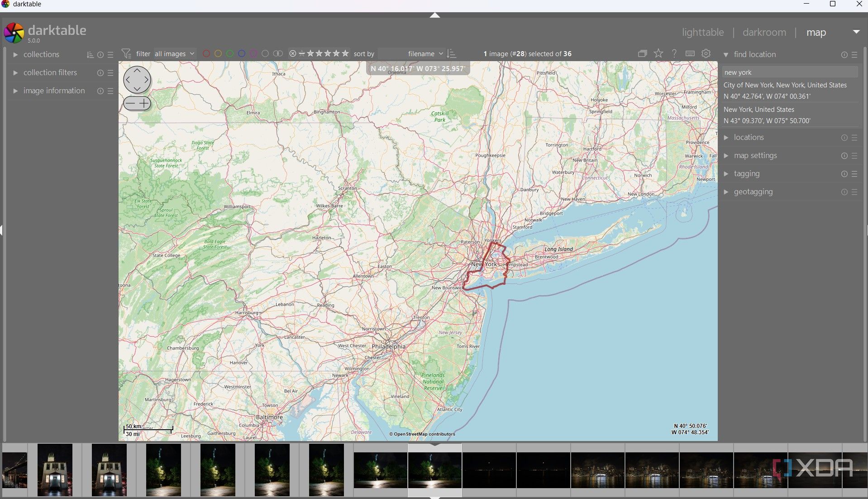Image resolution: width=868 pixels, height=499 pixels.
Task: Open the sort by filename dropdown
Action: (x=411, y=54)
